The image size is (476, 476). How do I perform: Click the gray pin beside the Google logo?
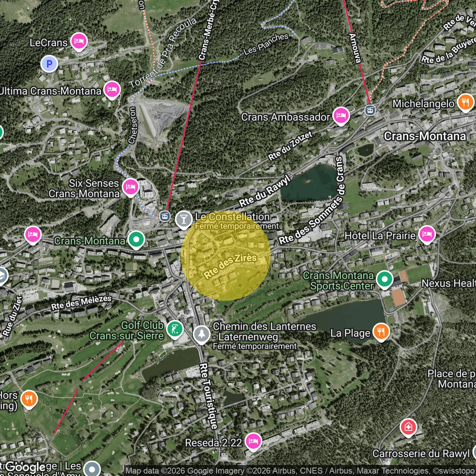coord(92,469)
